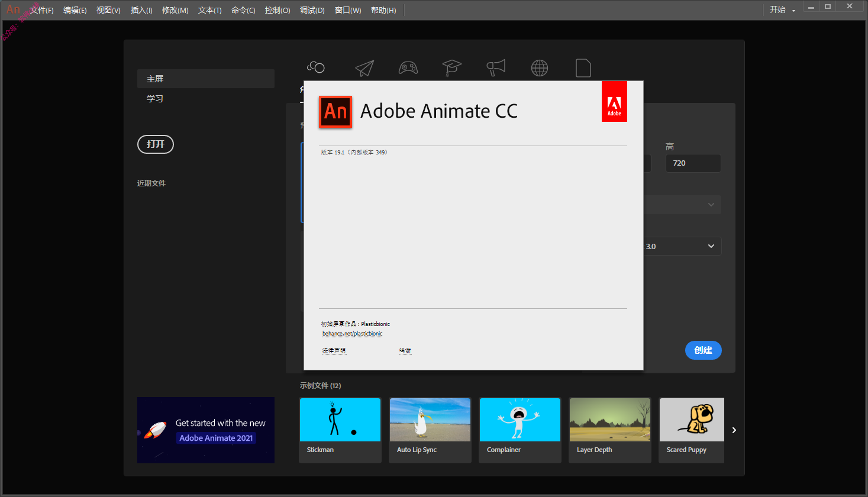Open the 调试(D) menu
The image size is (868, 497).
312,10
